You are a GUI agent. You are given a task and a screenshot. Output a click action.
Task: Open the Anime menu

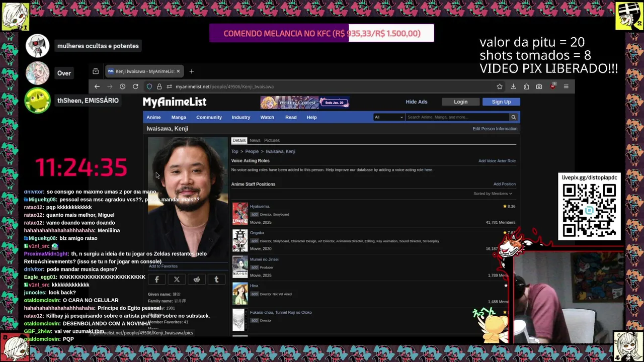pyautogui.click(x=153, y=117)
